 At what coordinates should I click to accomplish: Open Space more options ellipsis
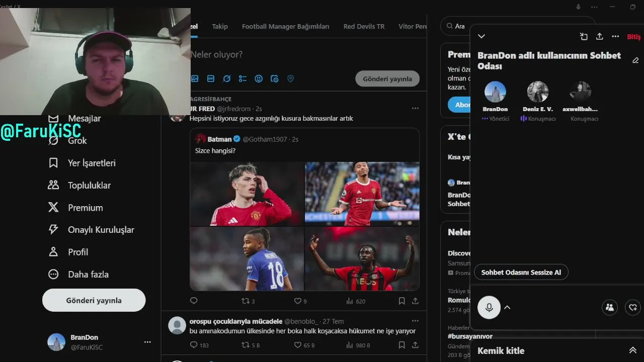click(615, 36)
